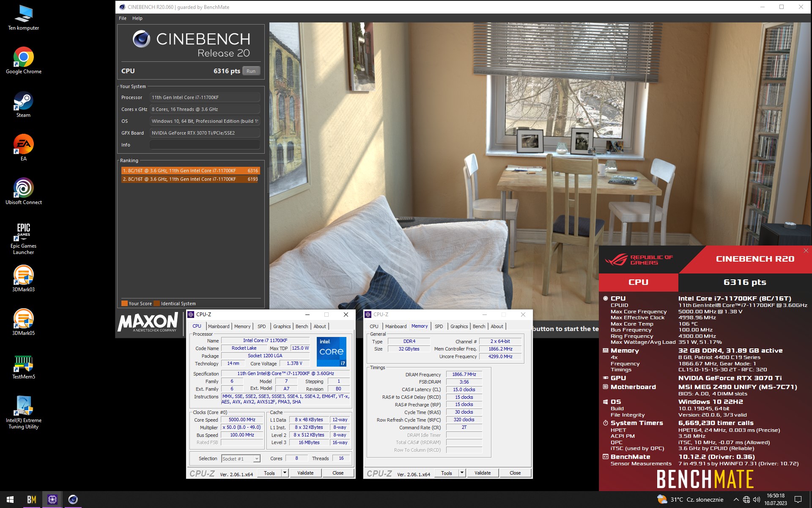
Task: Select Cinebench taskbar icon
Action: (x=73, y=500)
